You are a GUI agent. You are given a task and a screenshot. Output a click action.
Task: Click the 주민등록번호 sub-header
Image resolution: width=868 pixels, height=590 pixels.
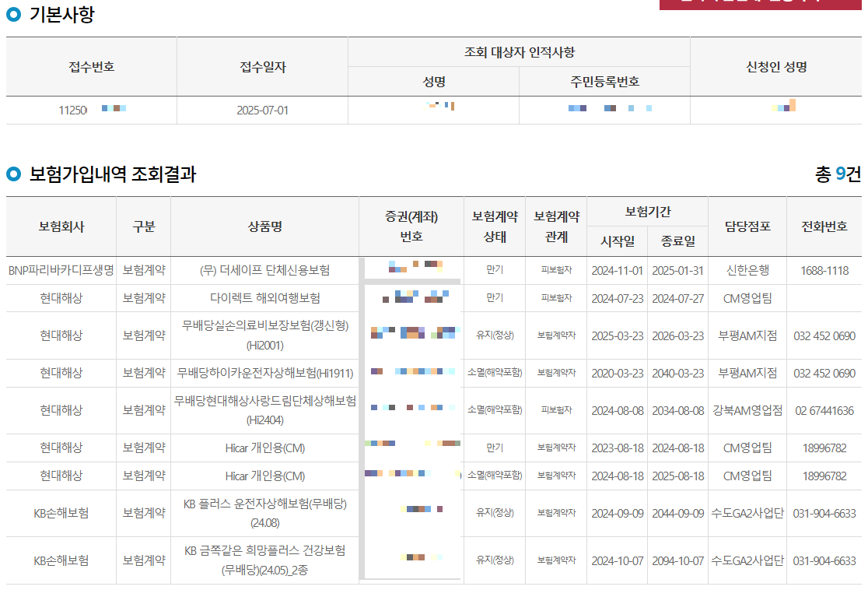click(604, 82)
